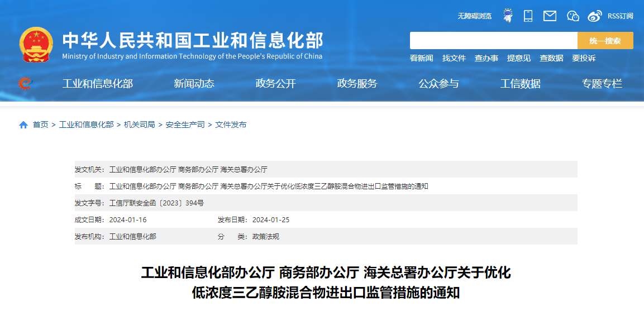Click the 统一搜索 search button
644x335 pixels.
tap(605, 41)
